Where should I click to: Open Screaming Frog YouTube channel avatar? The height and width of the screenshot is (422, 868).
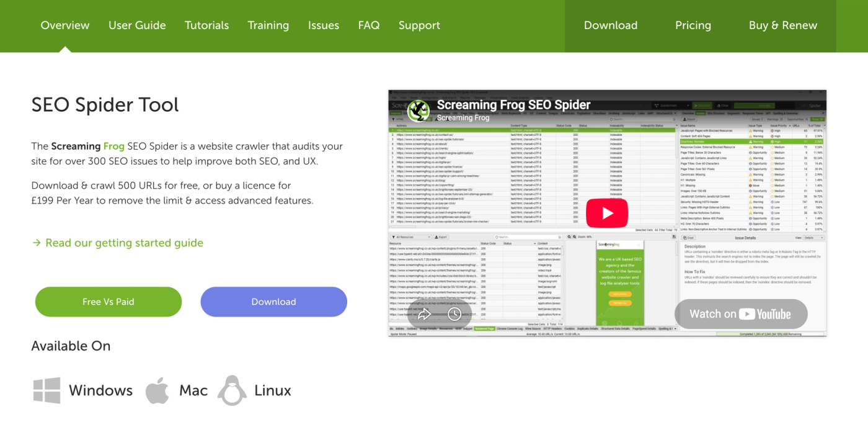(418, 111)
